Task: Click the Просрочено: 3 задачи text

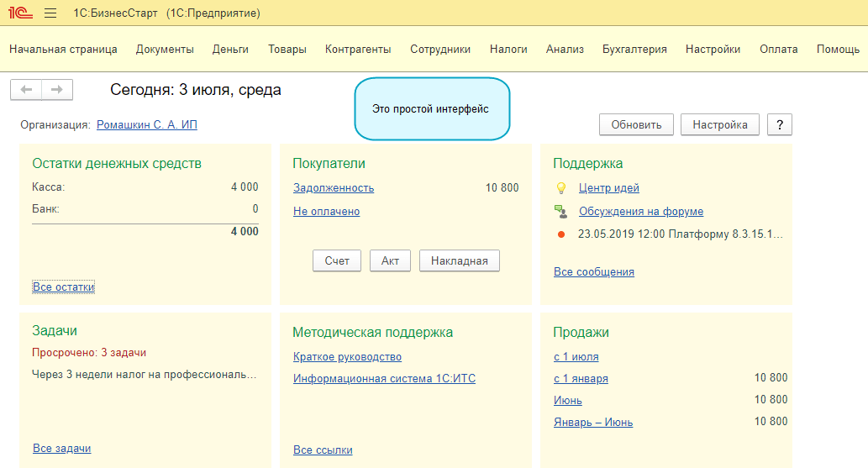Action: (89, 352)
